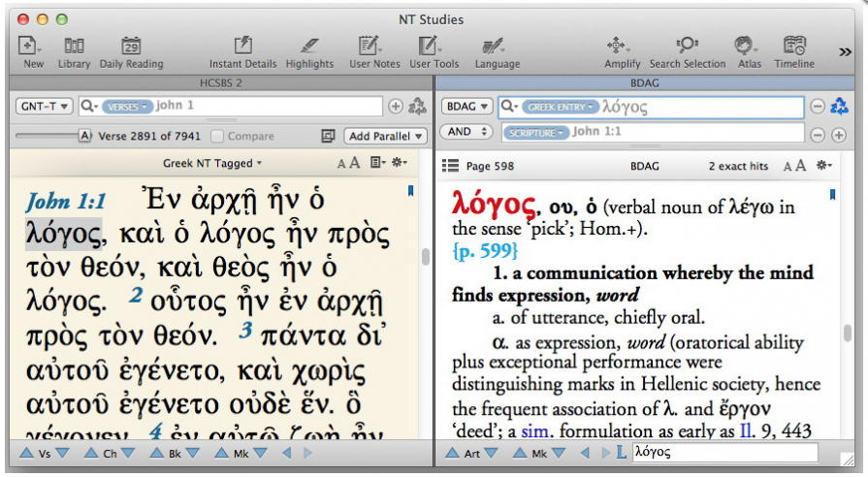Image resolution: width=868 pixels, height=477 pixels.
Task: Open the Highlights pen tool
Action: [x=308, y=47]
